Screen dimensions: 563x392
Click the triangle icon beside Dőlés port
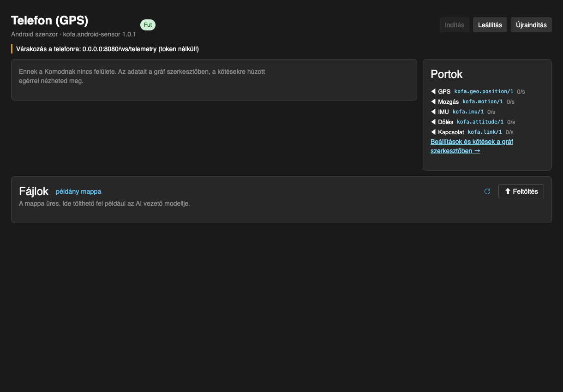tap(433, 122)
